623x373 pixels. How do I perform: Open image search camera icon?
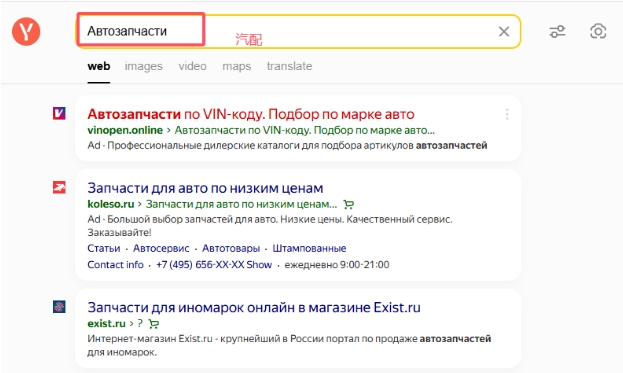coord(598,31)
